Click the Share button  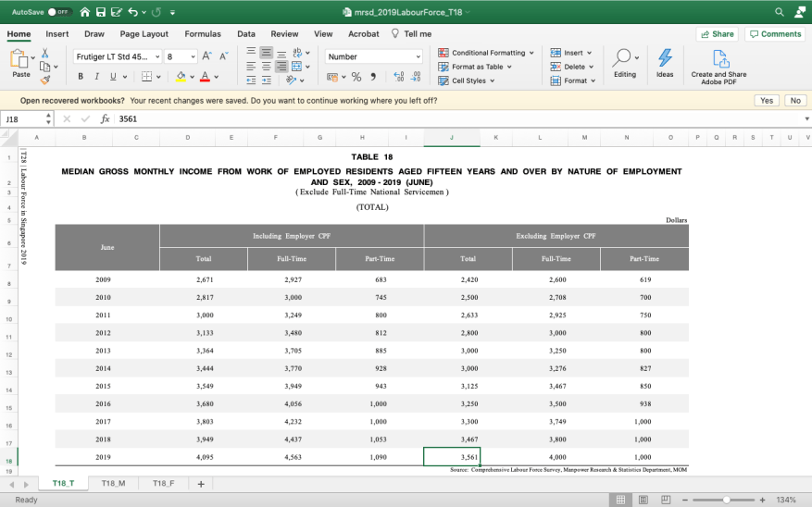pyautogui.click(x=717, y=34)
